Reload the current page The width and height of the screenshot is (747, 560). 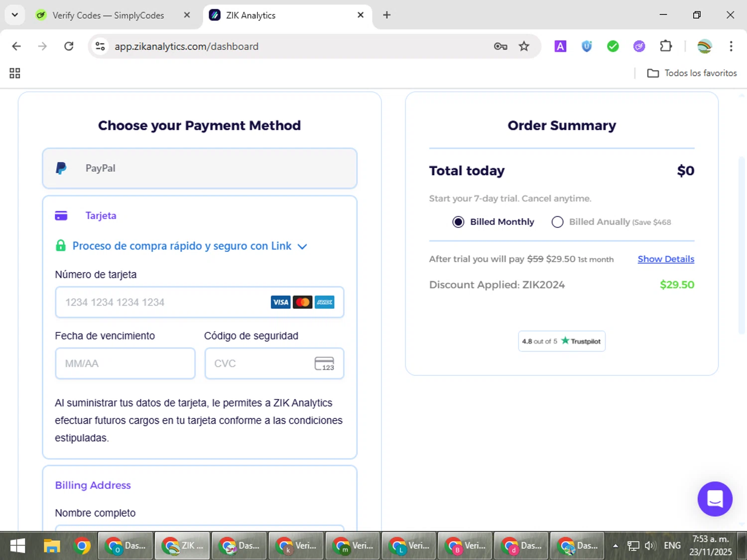69,46
